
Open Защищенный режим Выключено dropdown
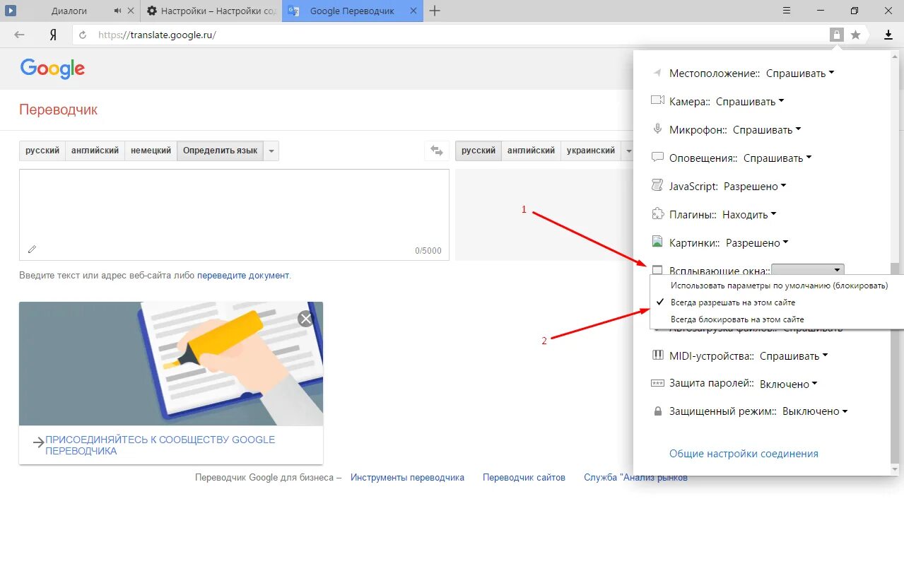click(x=815, y=411)
